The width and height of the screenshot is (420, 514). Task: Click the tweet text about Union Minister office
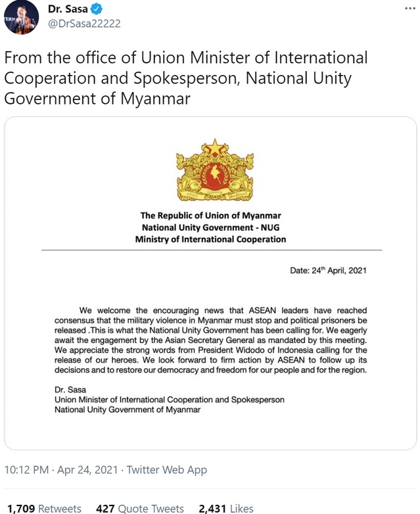(x=186, y=78)
